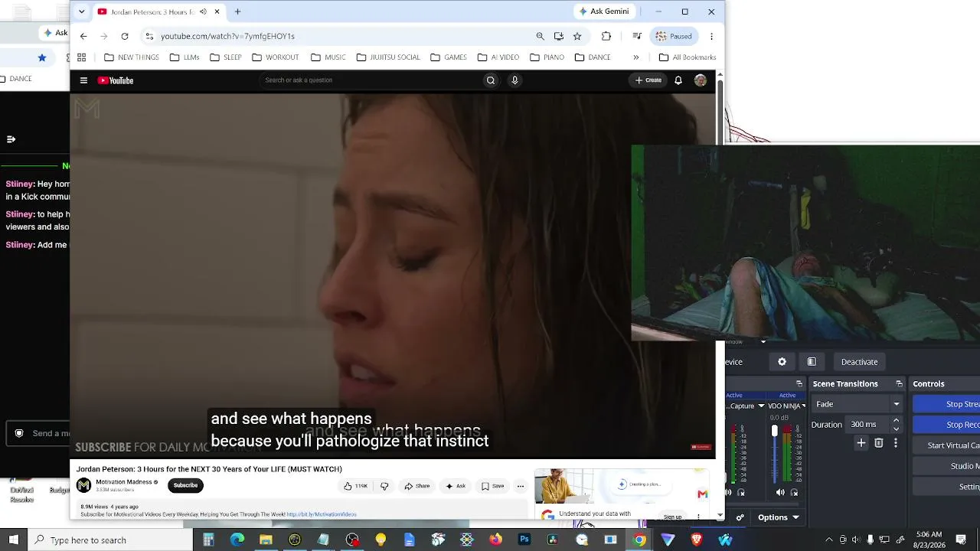Click Stop Streaming in OBS Controls
The width and height of the screenshot is (980, 551).
947,404
